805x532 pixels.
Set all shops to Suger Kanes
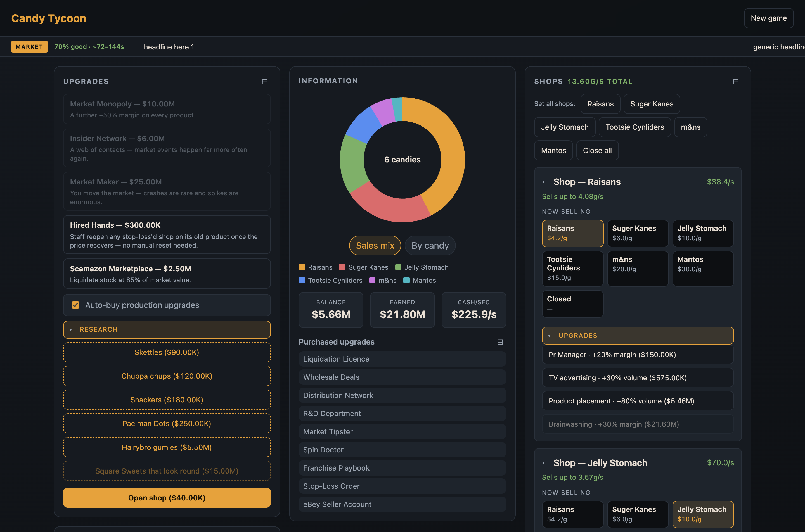coord(652,104)
